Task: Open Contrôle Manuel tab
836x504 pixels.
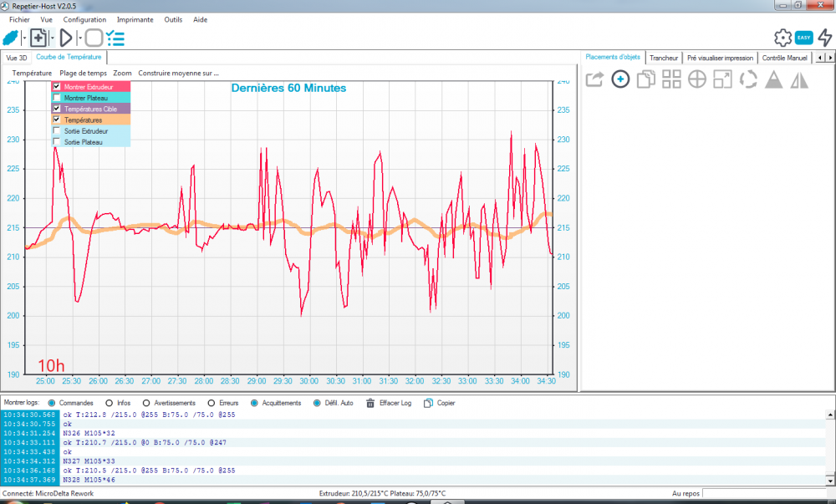Action: 785,58
